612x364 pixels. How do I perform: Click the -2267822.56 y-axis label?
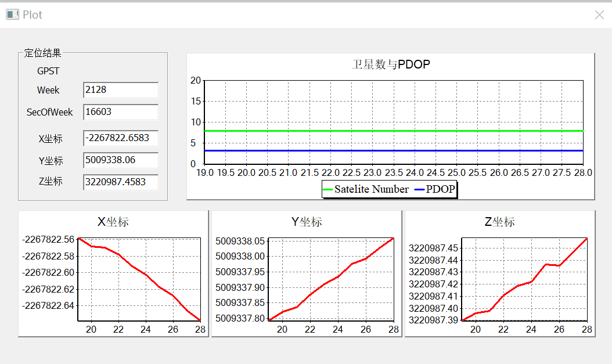[x=48, y=240]
